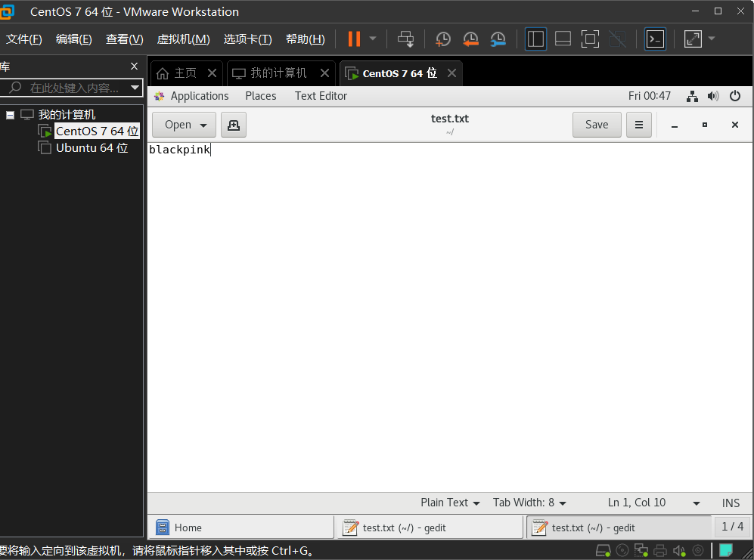
Task: Open the 帮助(H) menu
Action: tap(305, 39)
